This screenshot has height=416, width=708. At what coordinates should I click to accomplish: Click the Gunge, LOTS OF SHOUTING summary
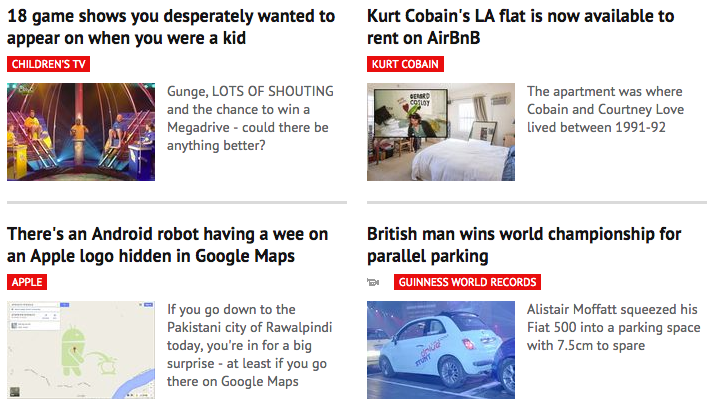(250, 118)
